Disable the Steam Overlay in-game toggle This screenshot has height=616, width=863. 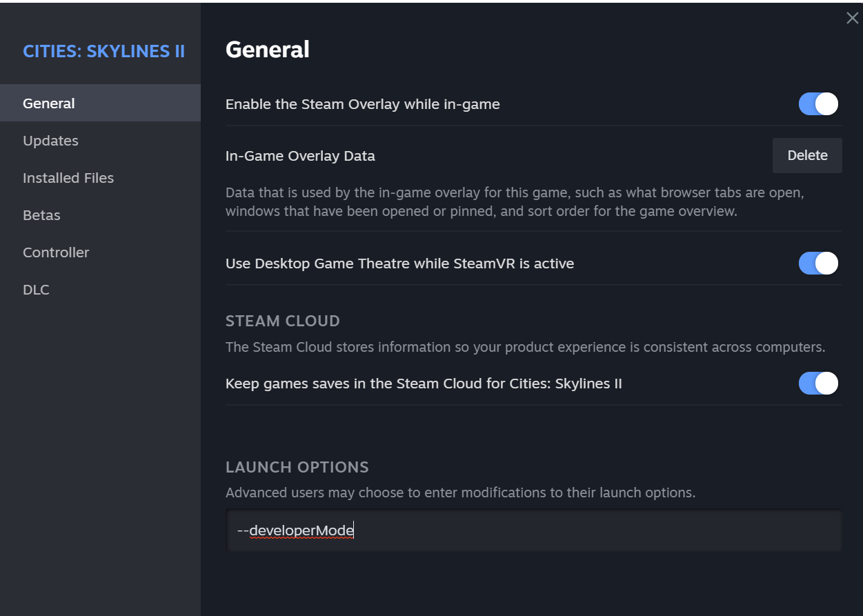[818, 104]
